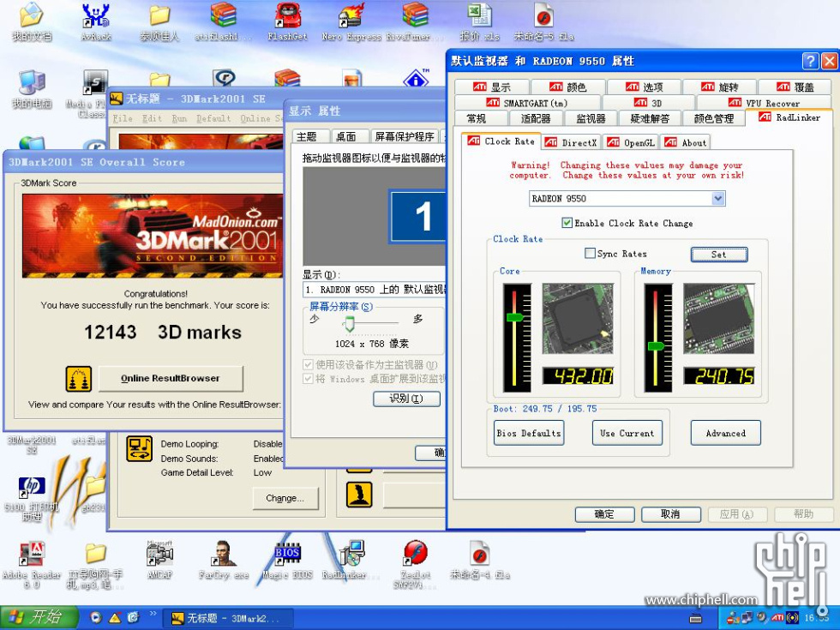The height and width of the screenshot is (630, 840).
Task: Click the Use Current button
Action: pos(627,433)
